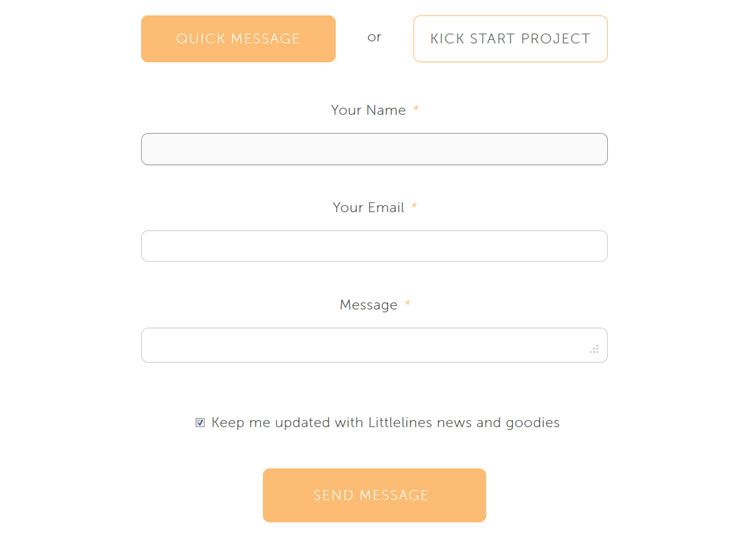Image resolution: width=750 pixels, height=544 pixels.
Task: Click the orange asterisk next to Your Email
Action: [414, 207]
